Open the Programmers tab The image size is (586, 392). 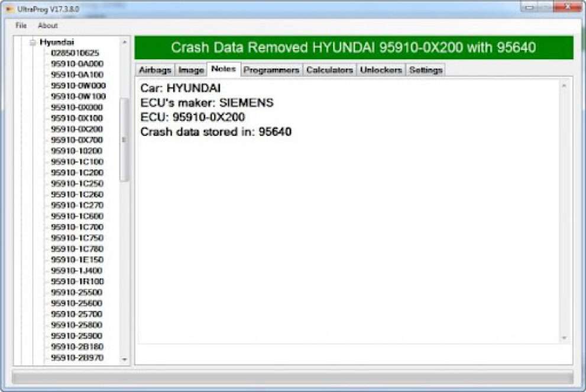click(x=271, y=70)
